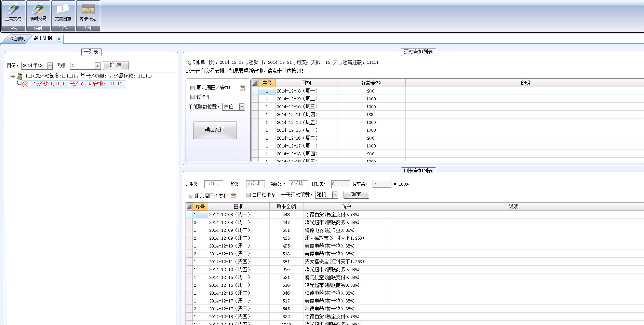Close the 养卡计划 tab
Screen dimensions: 644x325
click(59, 39)
